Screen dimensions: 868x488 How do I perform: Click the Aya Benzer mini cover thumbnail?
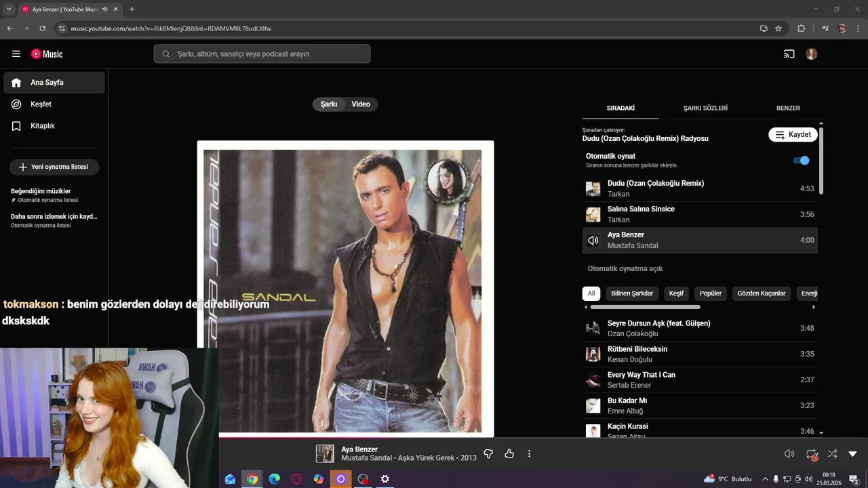click(x=325, y=453)
